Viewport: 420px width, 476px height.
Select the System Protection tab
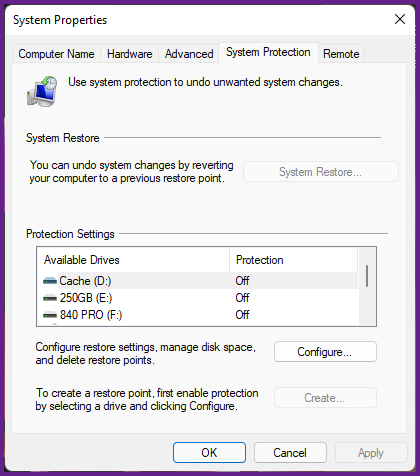point(268,52)
